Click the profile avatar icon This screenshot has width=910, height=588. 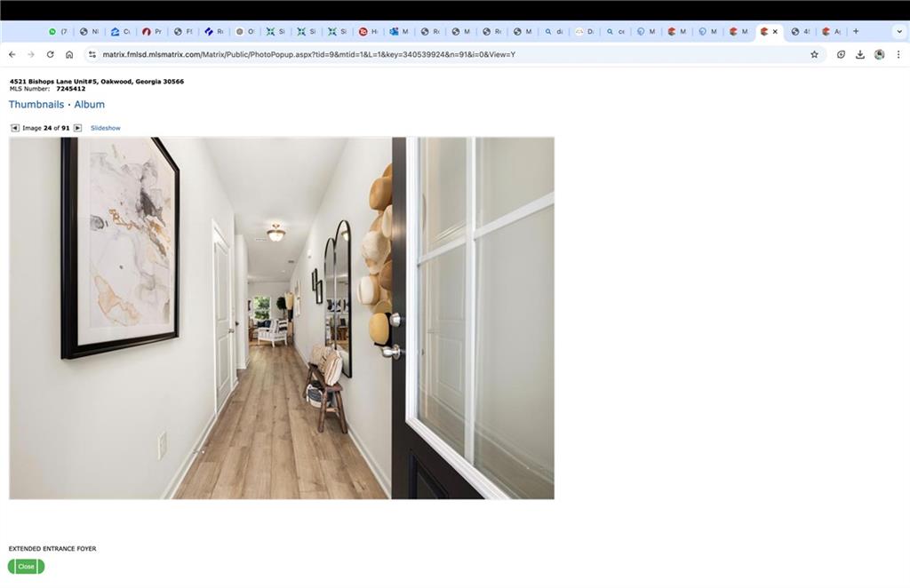coord(879,54)
